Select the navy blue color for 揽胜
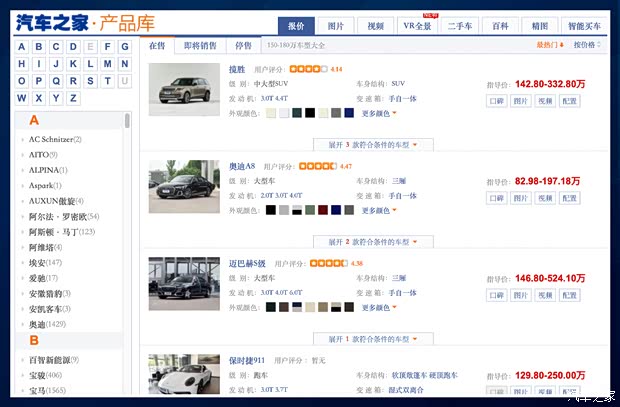Viewport: 620px width, 407px height. (x=349, y=113)
